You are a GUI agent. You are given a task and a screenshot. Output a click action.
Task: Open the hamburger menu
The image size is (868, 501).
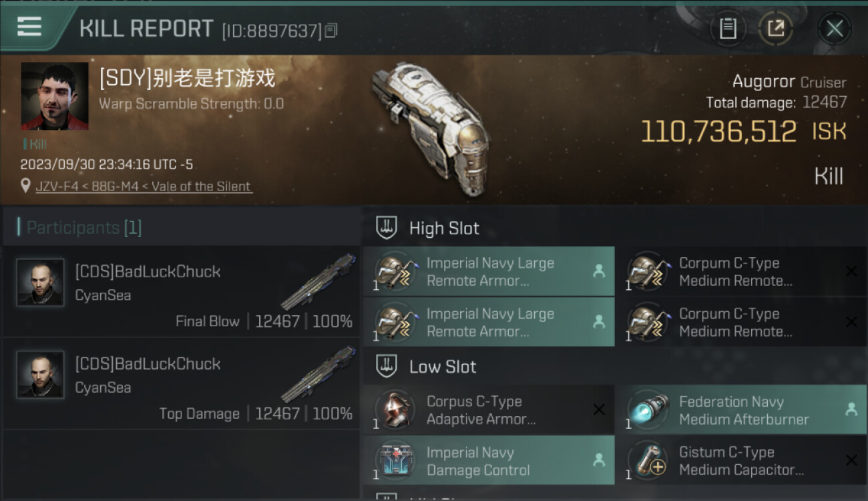point(29,27)
